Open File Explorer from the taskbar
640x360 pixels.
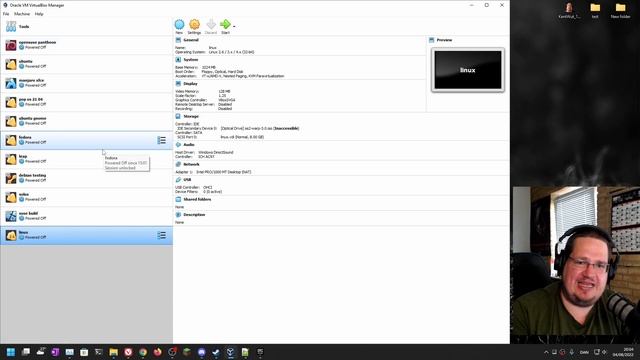(113, 352)
